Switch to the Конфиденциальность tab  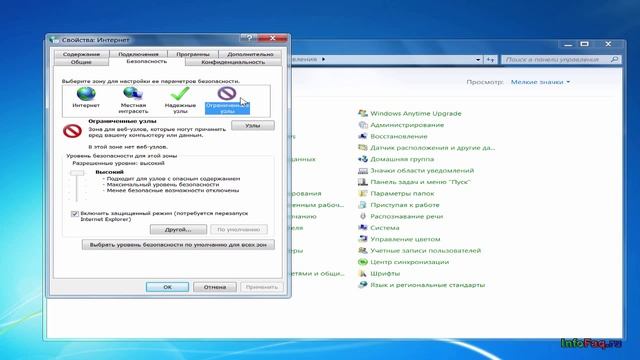pos(233,62)
